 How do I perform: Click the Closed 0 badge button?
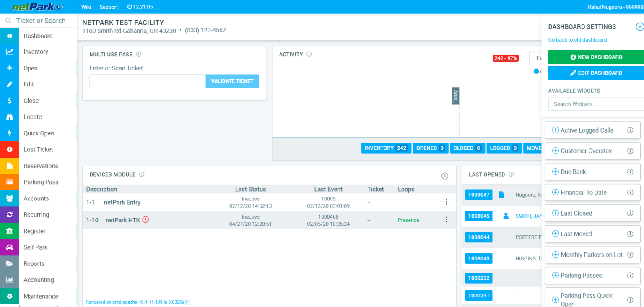(x=467, y=148)
